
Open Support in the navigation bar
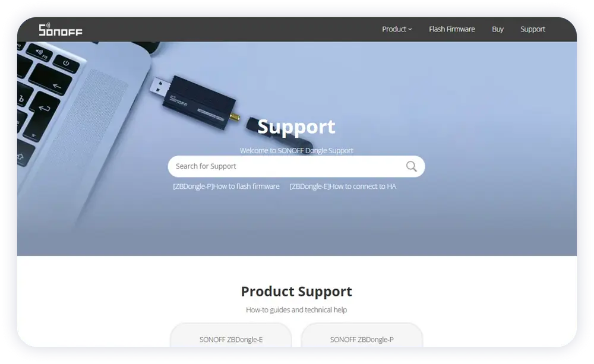(532, 29)
